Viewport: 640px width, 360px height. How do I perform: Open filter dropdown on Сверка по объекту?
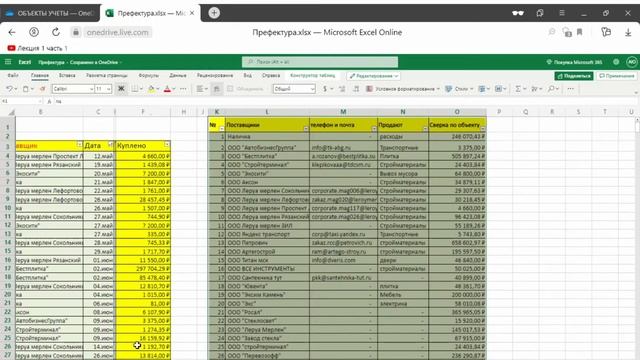point(483,129)
